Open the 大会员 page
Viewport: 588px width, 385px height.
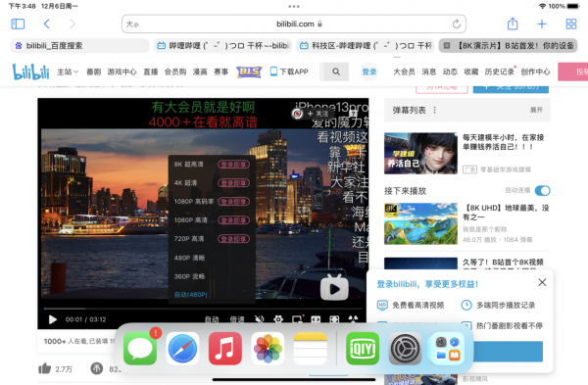(x=404, y=72)
